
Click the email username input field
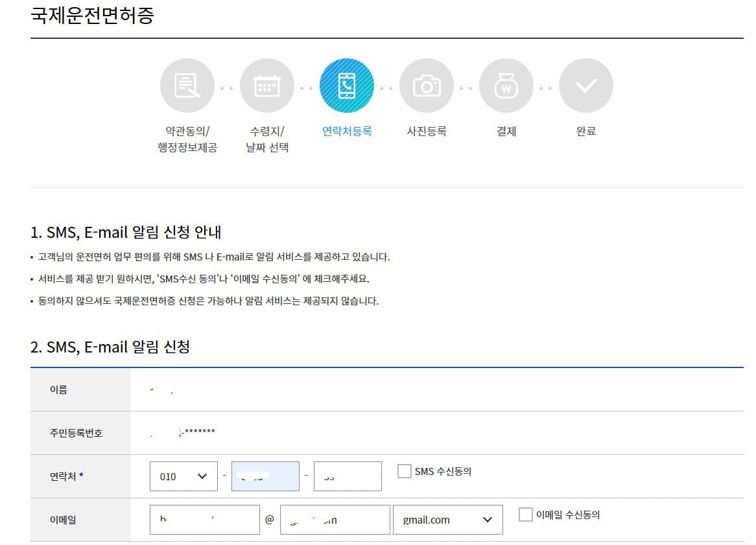click(204, 519)
